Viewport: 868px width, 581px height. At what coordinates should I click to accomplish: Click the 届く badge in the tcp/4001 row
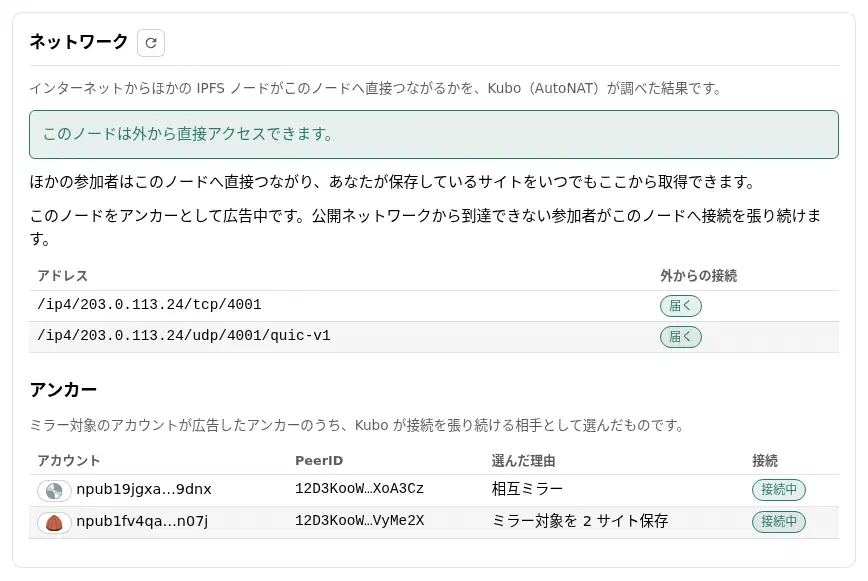[680, 305]
